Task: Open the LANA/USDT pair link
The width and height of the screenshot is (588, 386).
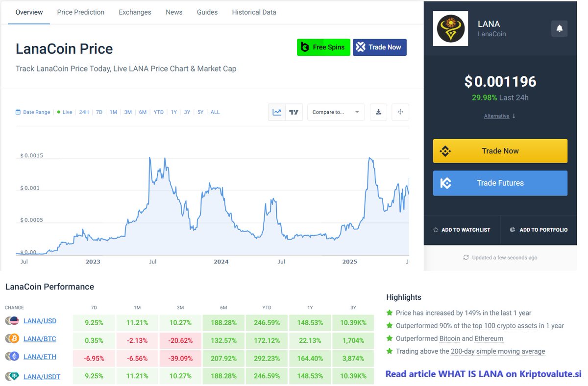Action: pyautogui.click(x=42, y=376)
